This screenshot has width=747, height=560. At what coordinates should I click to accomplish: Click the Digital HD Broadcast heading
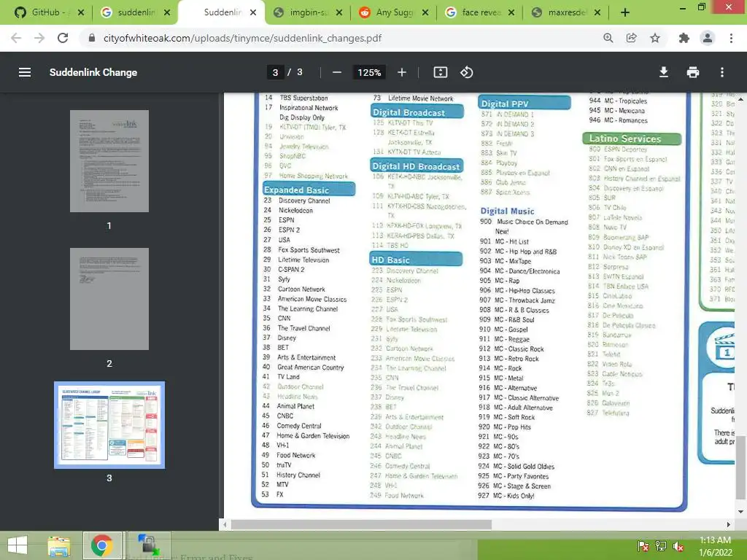[x=416, y=166]
